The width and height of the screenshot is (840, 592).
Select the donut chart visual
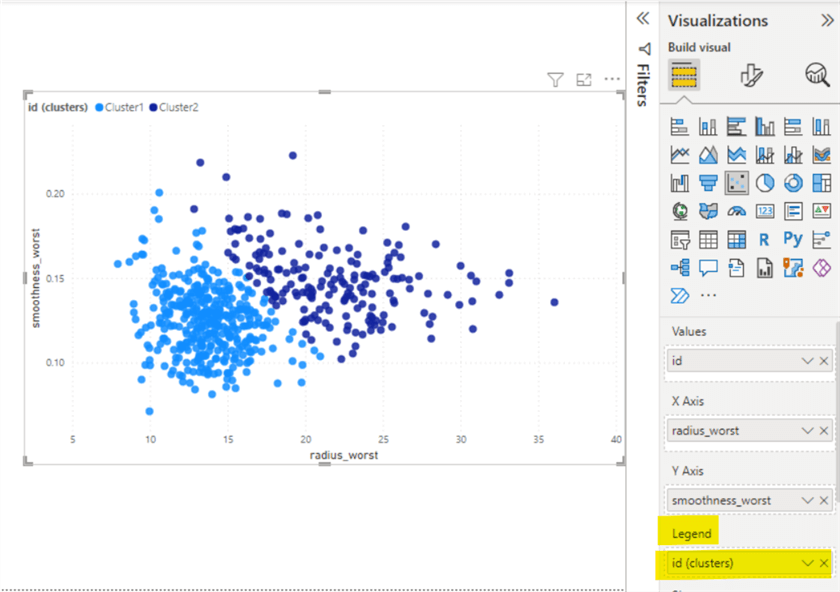tap(793, 183)
